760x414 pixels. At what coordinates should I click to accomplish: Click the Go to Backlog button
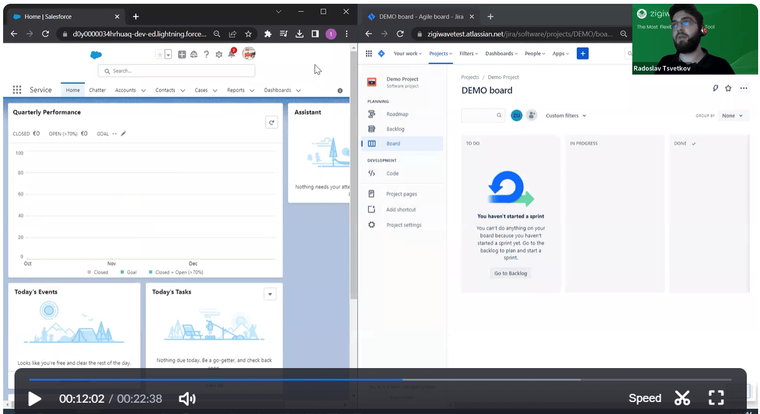pyautogui.click(x=510, y=273)
